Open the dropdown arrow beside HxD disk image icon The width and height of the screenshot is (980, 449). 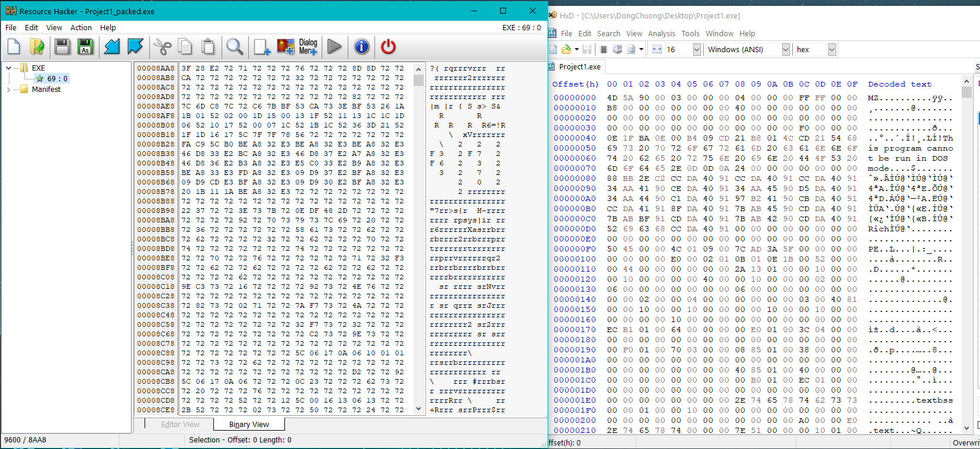(641, 49)
